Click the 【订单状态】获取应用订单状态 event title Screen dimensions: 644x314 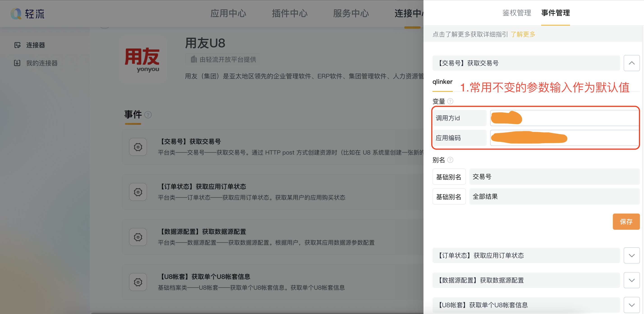(x=202, y=187)
